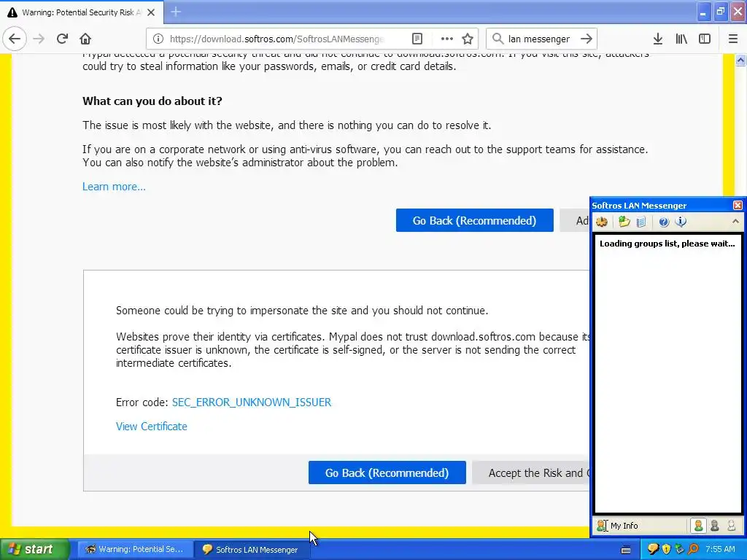Click lower 'Go Back (Recommended)' button in details box
Screen dimensions: 747x560
(387, 472)
